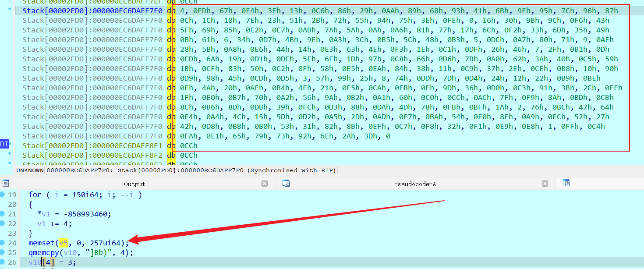Image resolution: width=644 pixels, height=269 pixels.
Task: Switch to the Pseudocode-A tab
Action: [415, 184]
